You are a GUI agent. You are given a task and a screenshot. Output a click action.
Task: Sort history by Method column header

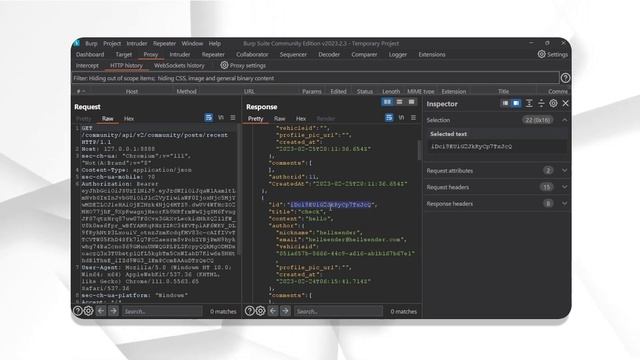(187, 91)
